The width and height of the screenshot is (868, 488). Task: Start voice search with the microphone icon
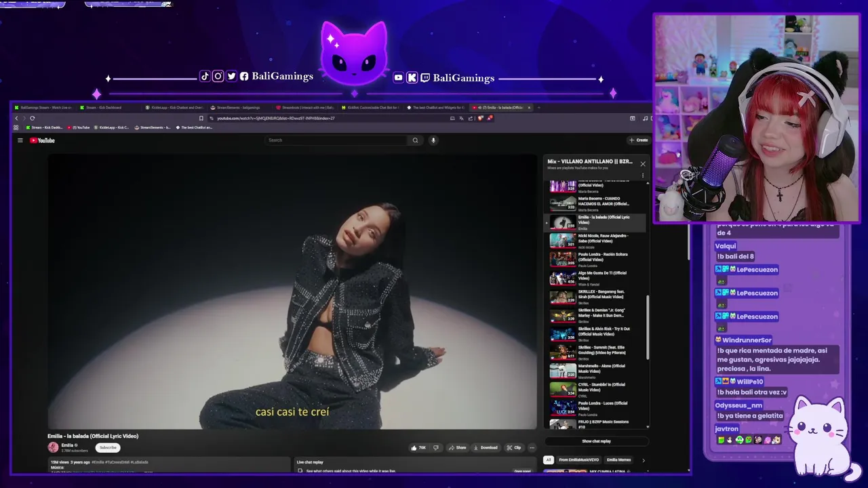click(x=433, y=140)
